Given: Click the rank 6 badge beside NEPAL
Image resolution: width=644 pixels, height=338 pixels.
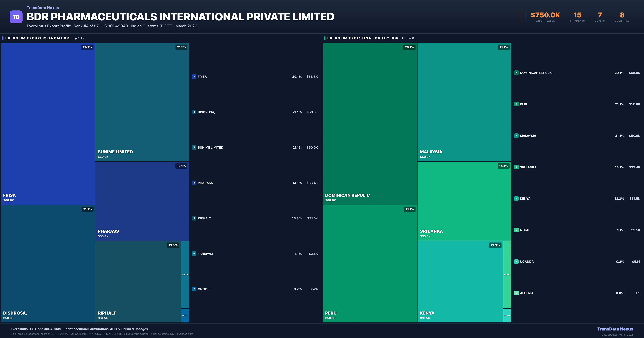Looking at the screenshot, I should click(516, 230).
